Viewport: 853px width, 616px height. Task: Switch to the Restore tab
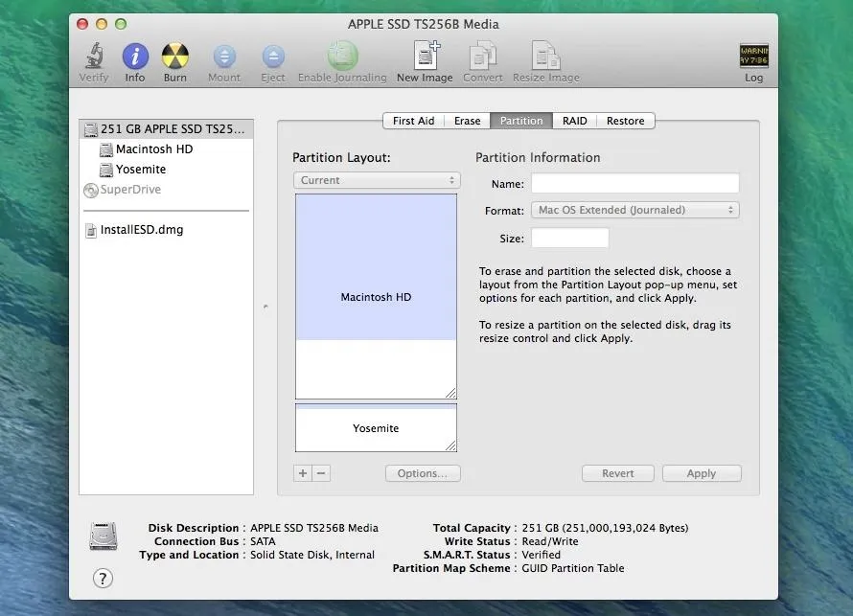click(626, 121)
